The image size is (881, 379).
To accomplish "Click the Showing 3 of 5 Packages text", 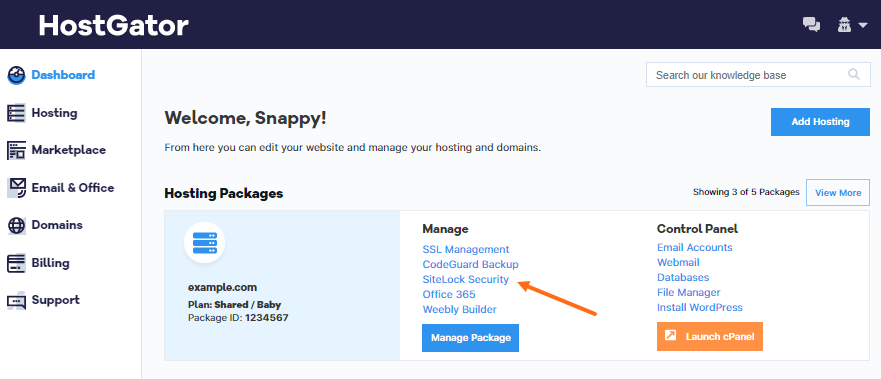I will tap(746, 192).
